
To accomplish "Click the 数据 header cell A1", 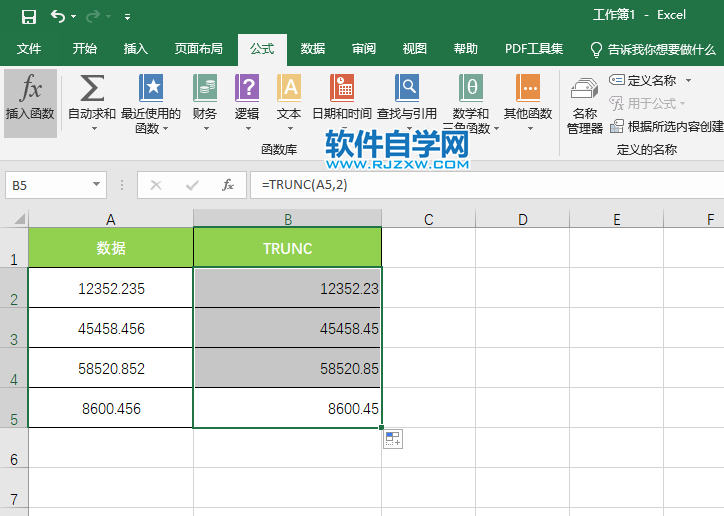I will pos(111,248).
